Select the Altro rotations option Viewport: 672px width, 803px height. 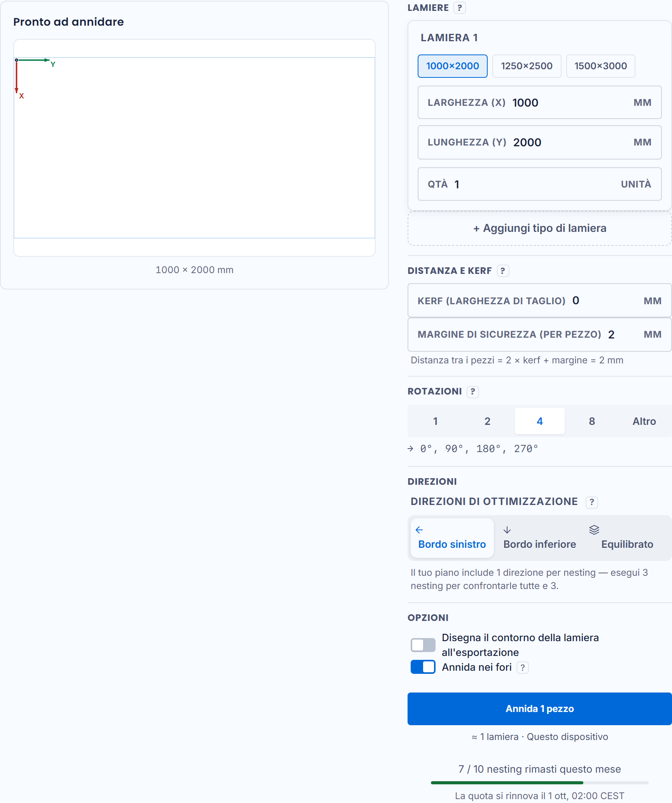point(644,421)
